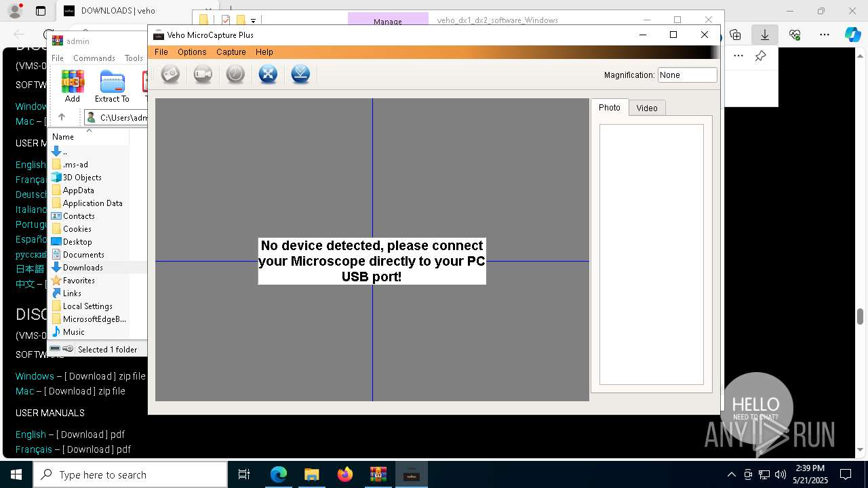This screenshot has height=488, width=868.
Task: Click the Copilot icon in Edge
Action: pyautogui.click(x=852, y=35)
